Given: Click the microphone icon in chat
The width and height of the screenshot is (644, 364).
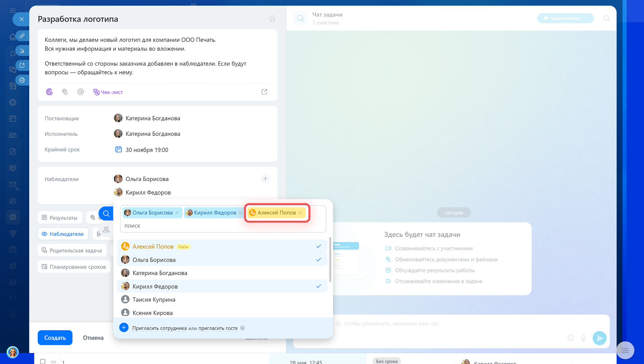Looking at the screenshot, I should tap(583, 338).
